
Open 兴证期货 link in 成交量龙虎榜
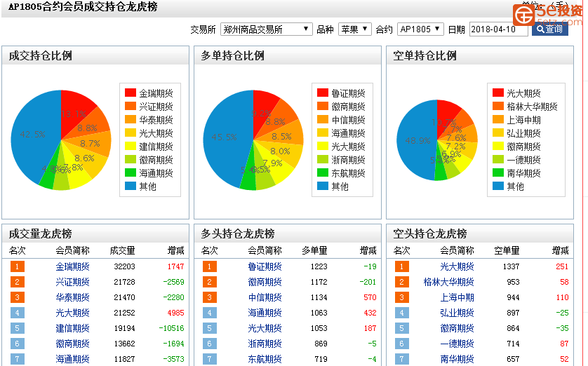pyautogui.click(x=72, y=282)
